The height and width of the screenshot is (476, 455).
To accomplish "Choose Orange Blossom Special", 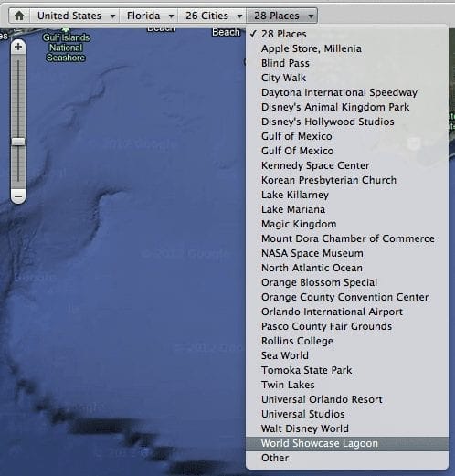I will coord(347,282).
